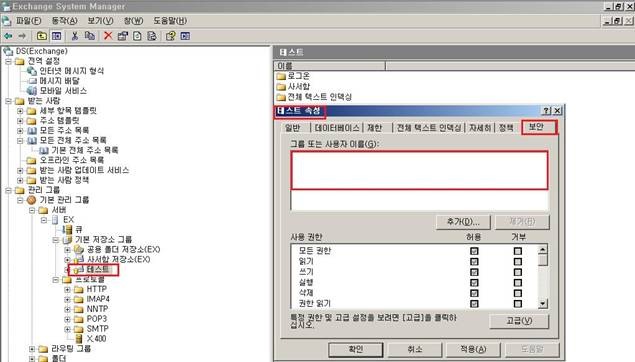Click the Copy icon in toolbar
The height and width of the screenshot is (362, 635).
coord(89,36)
